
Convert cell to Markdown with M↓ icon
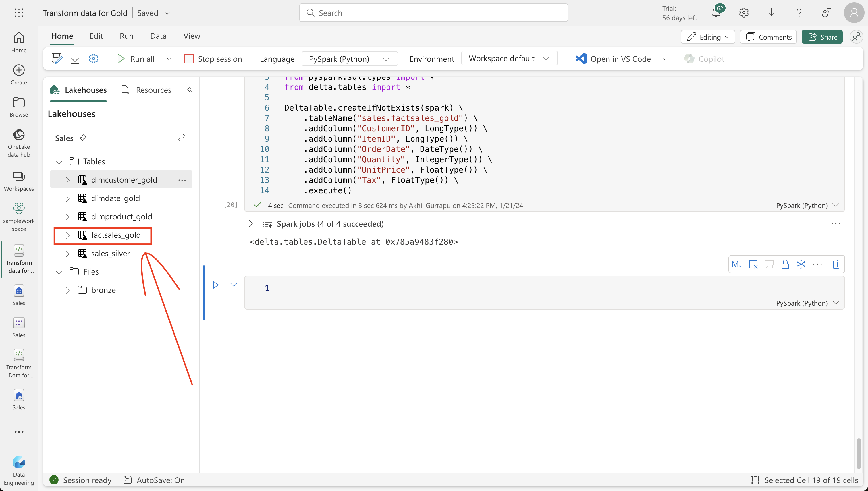coord(737,264)
